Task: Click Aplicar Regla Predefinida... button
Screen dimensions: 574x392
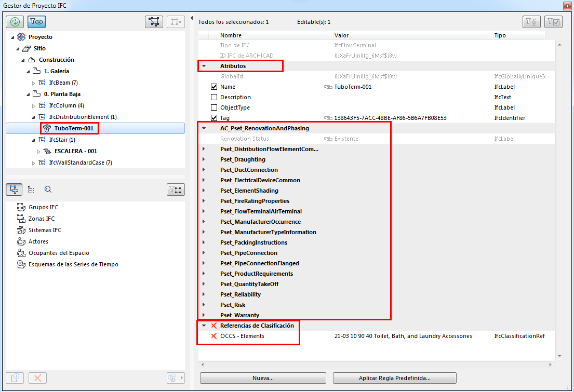Action: pos(395,378)
